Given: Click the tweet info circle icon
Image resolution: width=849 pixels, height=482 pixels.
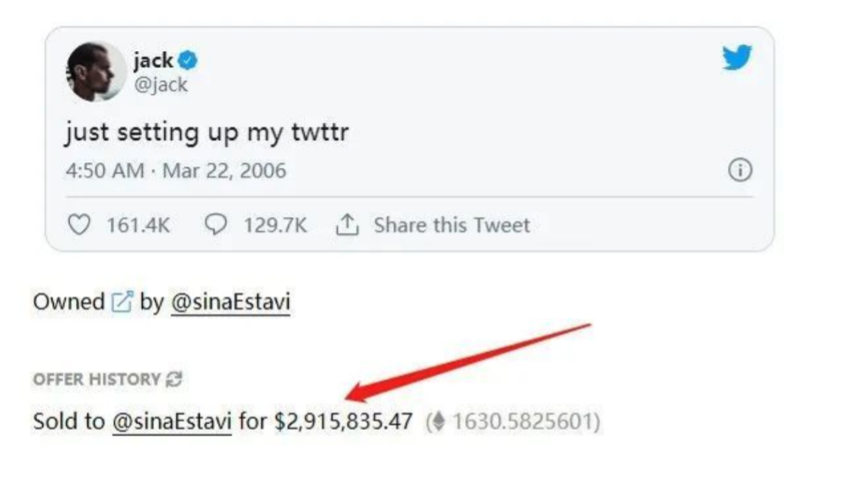Looking at the screenshot, I should coord(740,171).
